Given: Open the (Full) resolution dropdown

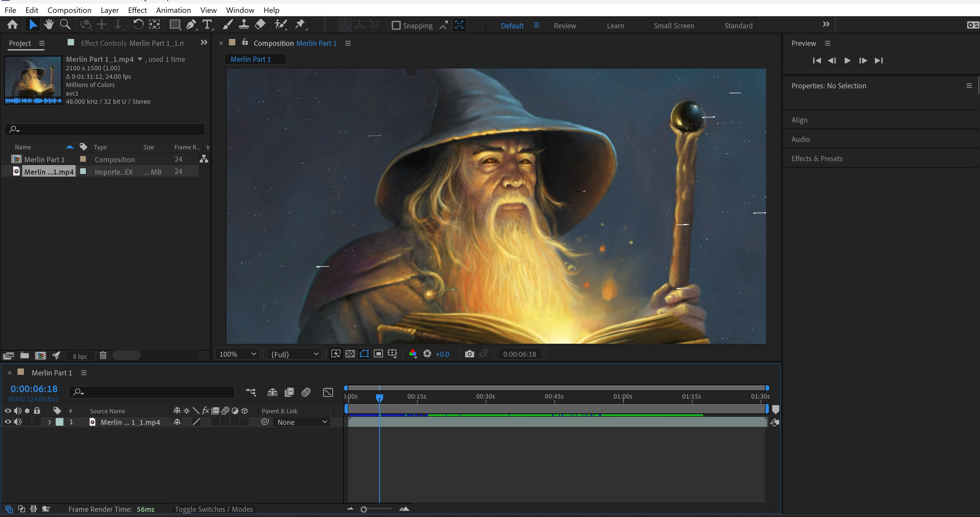Looking at the screenshot, I should tap(295, 354).
